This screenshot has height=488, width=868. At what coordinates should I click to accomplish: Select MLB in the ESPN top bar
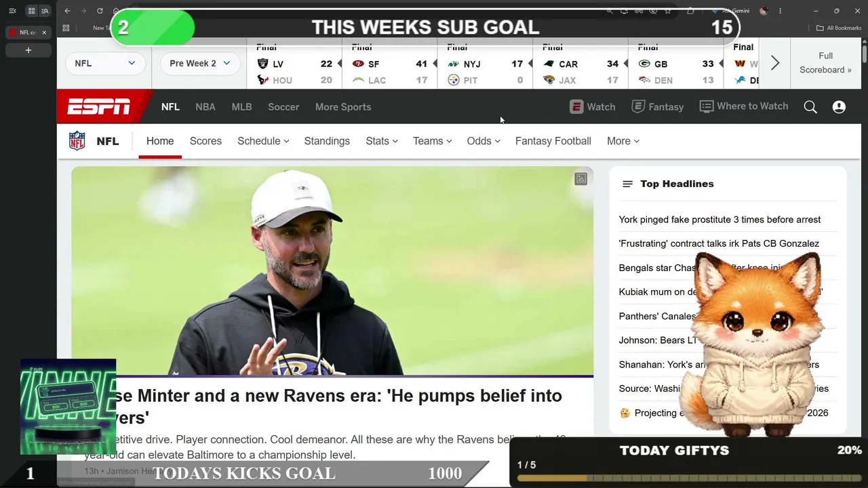[x=241, y=107]
